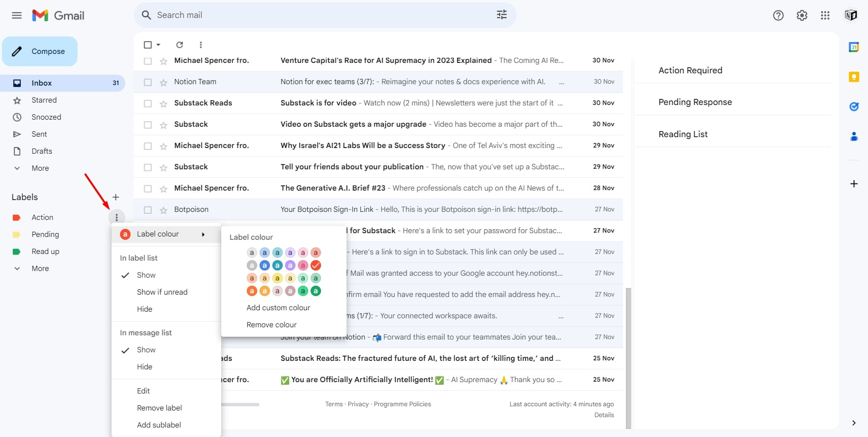Expand the Label colour submenu
The image size is (868, 437).
coord(166,234)
